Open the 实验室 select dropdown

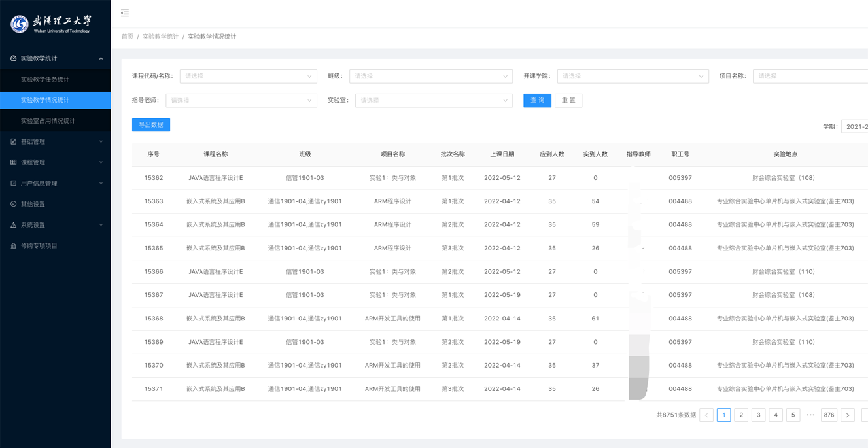click(434, 100)
